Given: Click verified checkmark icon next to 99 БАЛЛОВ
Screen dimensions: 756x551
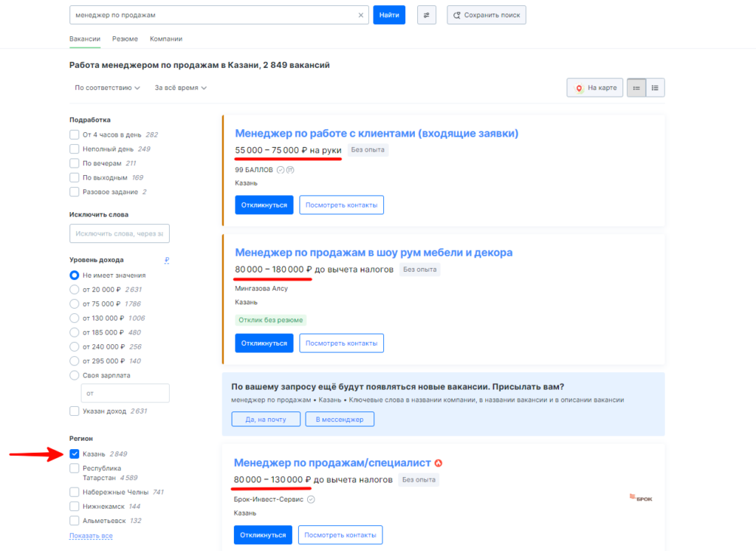Looking at the screenshot, I should pyautogui.click(x=281, y=170).
